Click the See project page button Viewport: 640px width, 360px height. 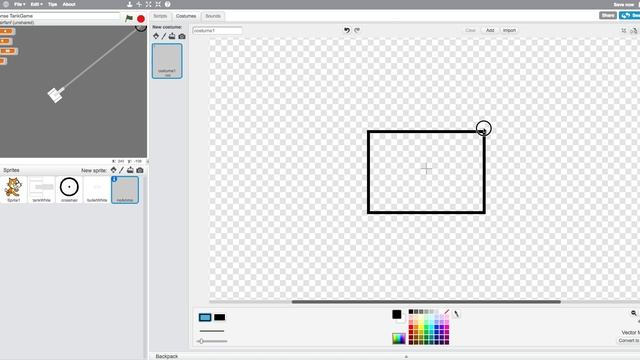tap(630, 16)
